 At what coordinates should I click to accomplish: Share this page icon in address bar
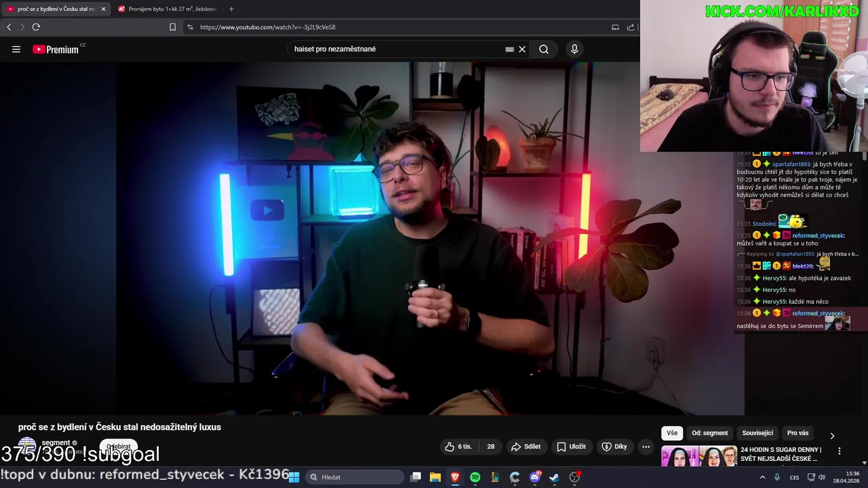click(x=631, y=27)
